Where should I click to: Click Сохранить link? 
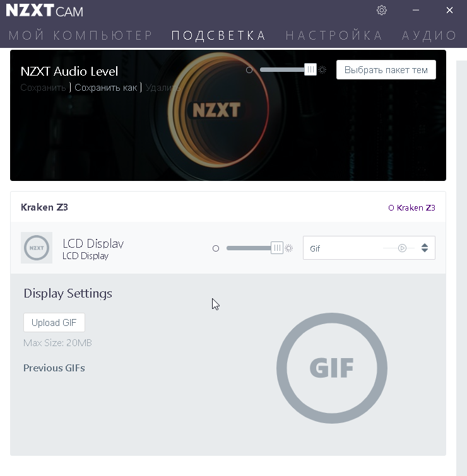click(43, 88)
